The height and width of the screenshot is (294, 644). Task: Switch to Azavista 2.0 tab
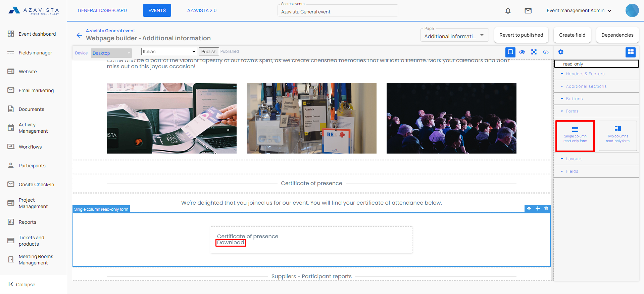(202, 10)
